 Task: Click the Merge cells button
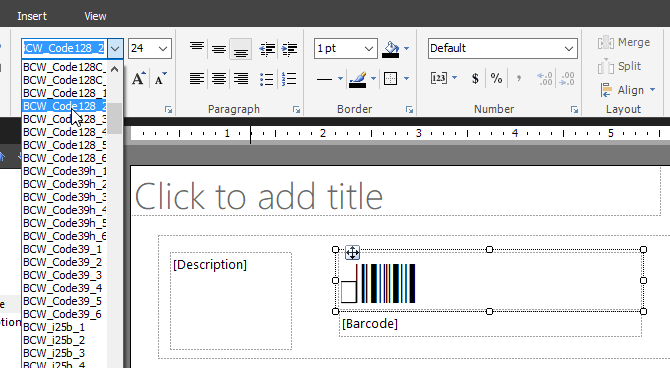[624, 42]
